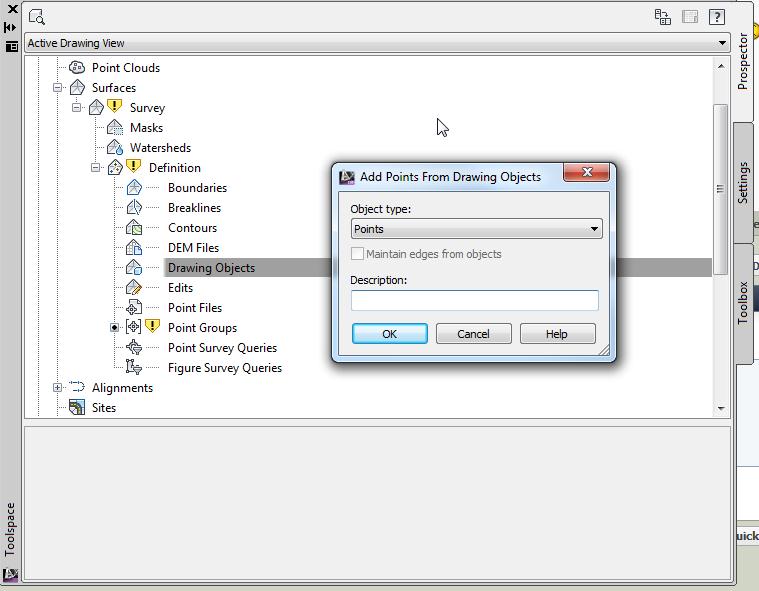Select the Drawing Objects tree item
759x591 pixels.
212,268
